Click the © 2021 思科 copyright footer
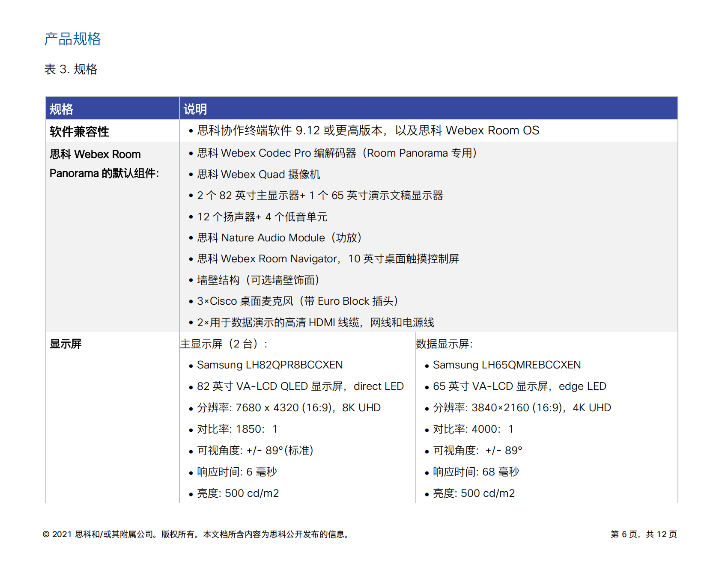 (x=197, y=534)
